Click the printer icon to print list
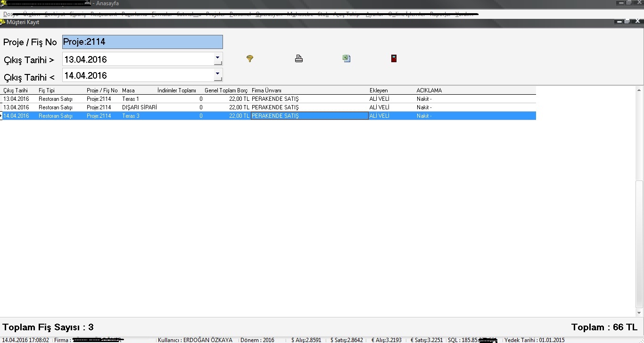Viewport: 644px width, 343px height. click(299, 58)
